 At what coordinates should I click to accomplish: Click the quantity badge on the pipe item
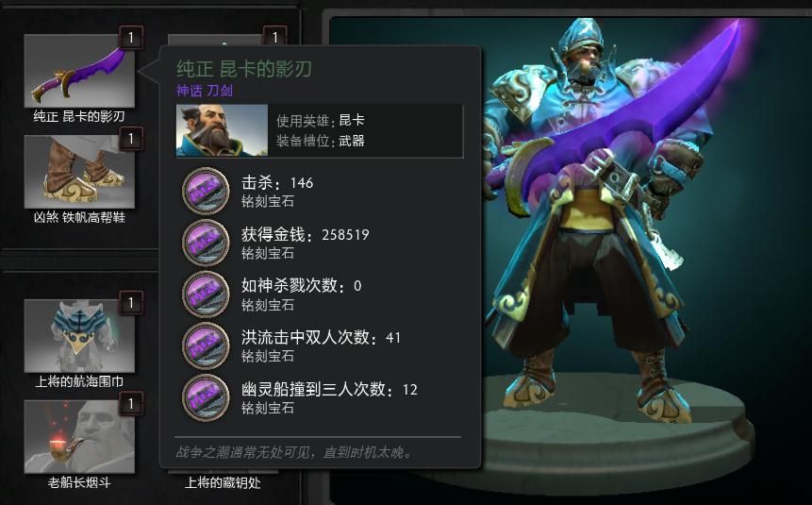tap(131, 403)
